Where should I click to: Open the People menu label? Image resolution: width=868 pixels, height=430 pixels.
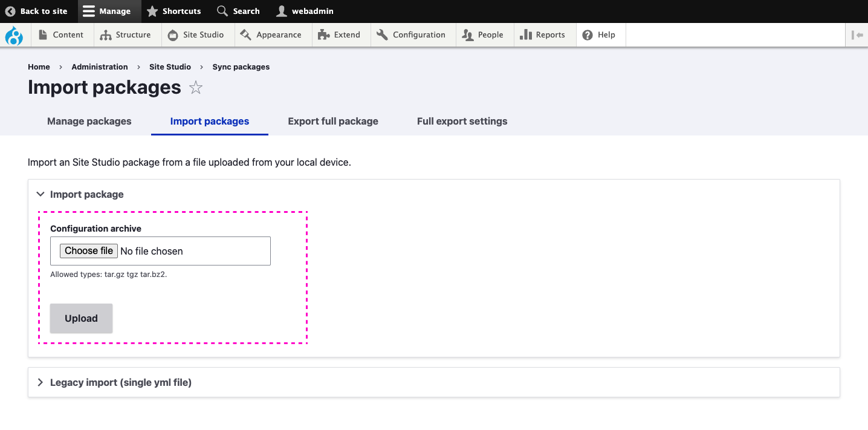point(491,34)
